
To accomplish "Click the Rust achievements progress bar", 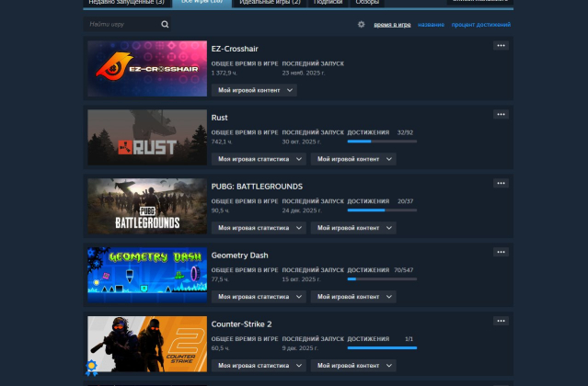I will click(x=381, y=142).
